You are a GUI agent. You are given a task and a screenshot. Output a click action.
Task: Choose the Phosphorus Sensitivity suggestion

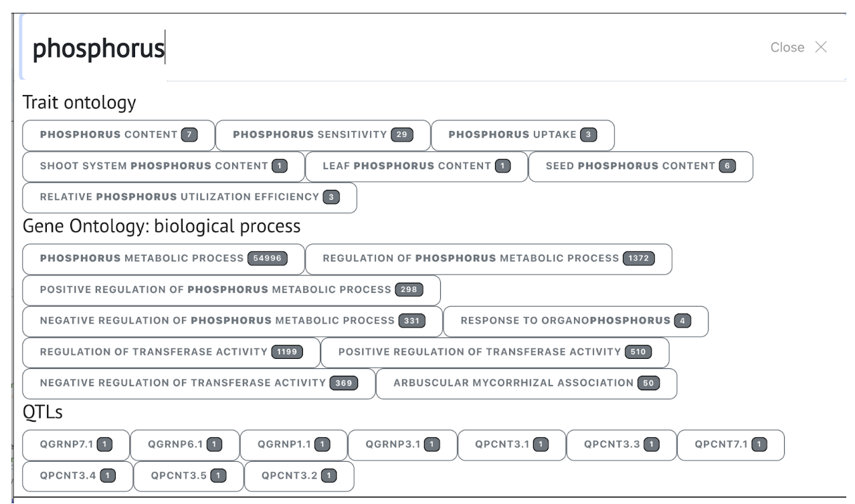coord(322,135)
